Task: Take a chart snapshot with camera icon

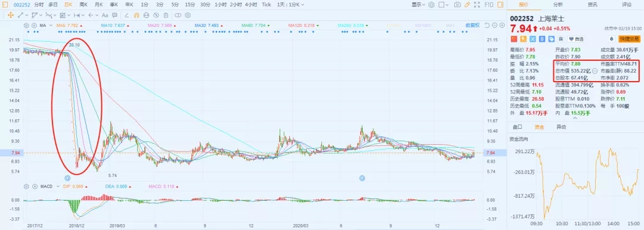Action: [457, 5]
